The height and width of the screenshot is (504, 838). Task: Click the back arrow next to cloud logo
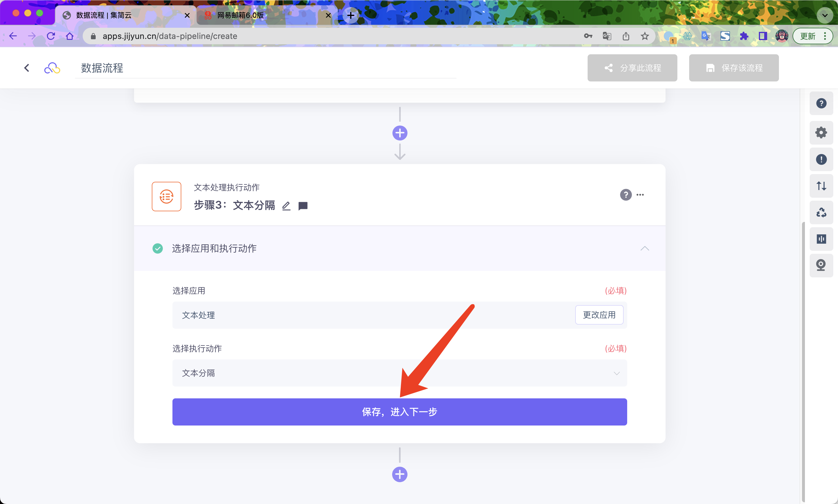(27, 68)
